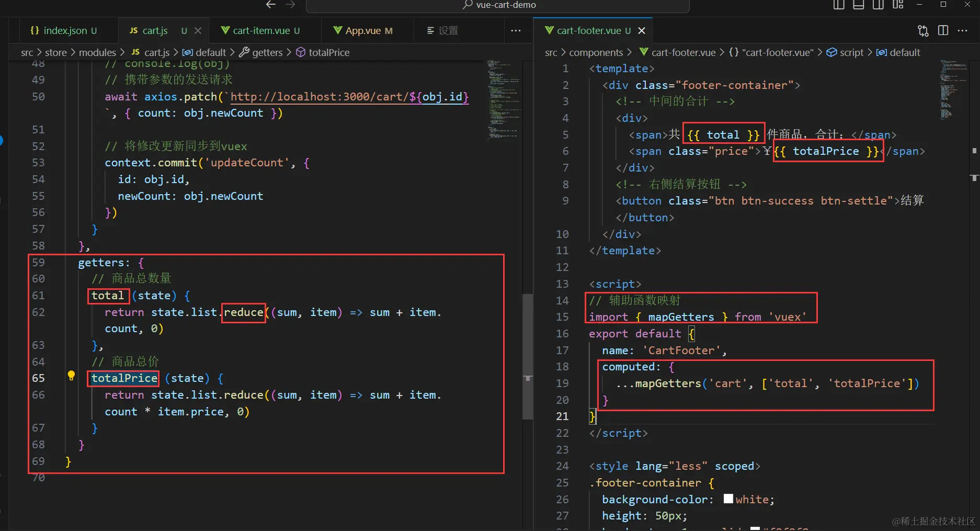
Task: Toggle primary side bar layout icon
Action: (839, 5)
